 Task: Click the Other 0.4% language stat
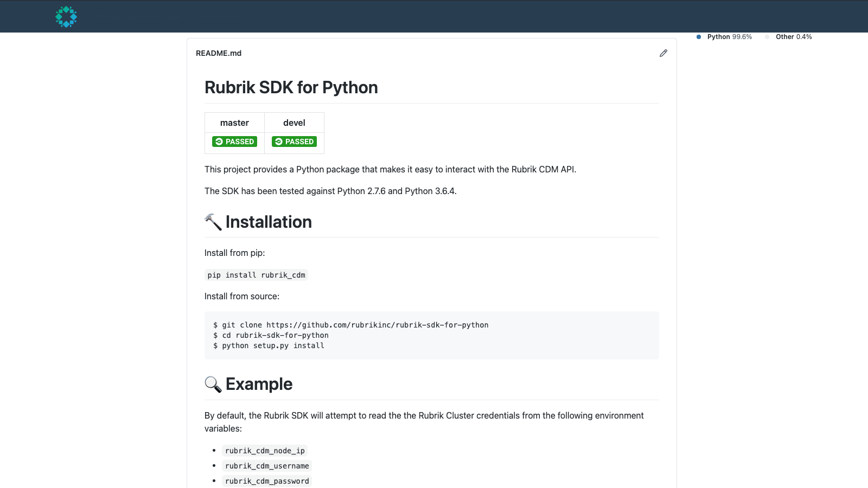tap(788, 37)
